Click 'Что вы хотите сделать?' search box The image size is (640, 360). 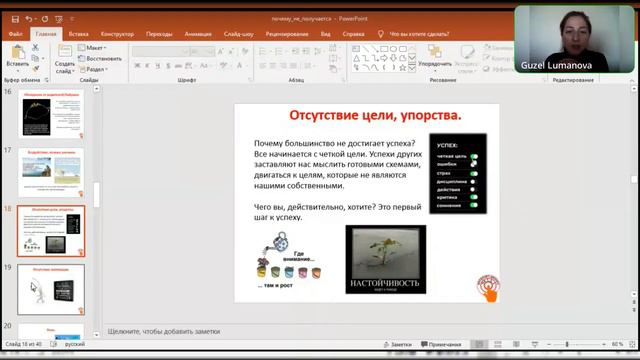tap(419, 34)
